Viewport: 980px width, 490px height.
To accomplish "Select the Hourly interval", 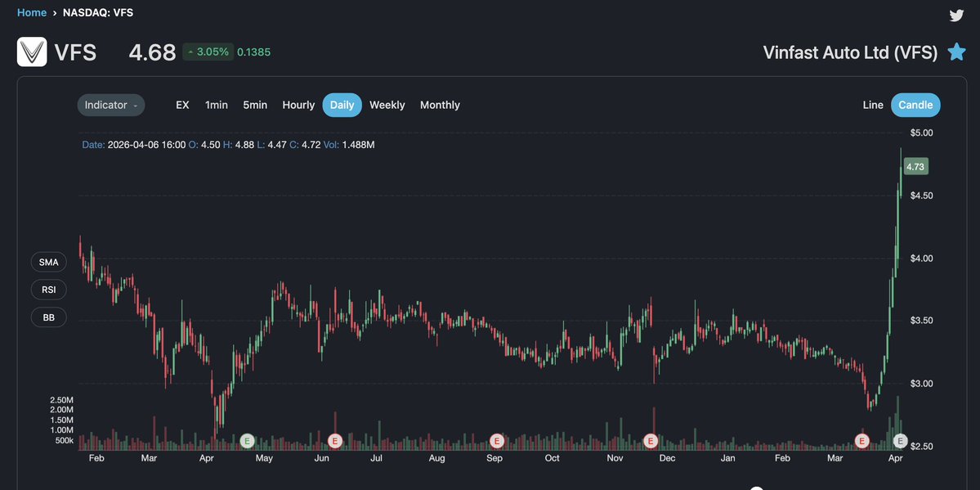I will point(299,106).
